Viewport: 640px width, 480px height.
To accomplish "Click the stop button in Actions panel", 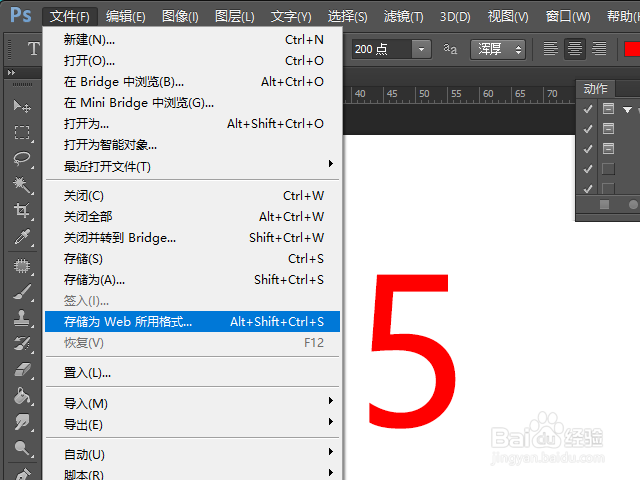I will [604, 204].
